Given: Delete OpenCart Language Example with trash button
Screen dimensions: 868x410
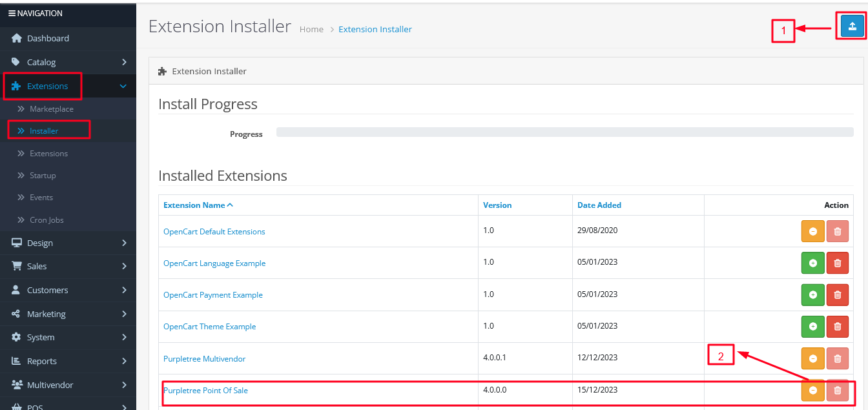Looking at the screenshot, I should 838,263.
